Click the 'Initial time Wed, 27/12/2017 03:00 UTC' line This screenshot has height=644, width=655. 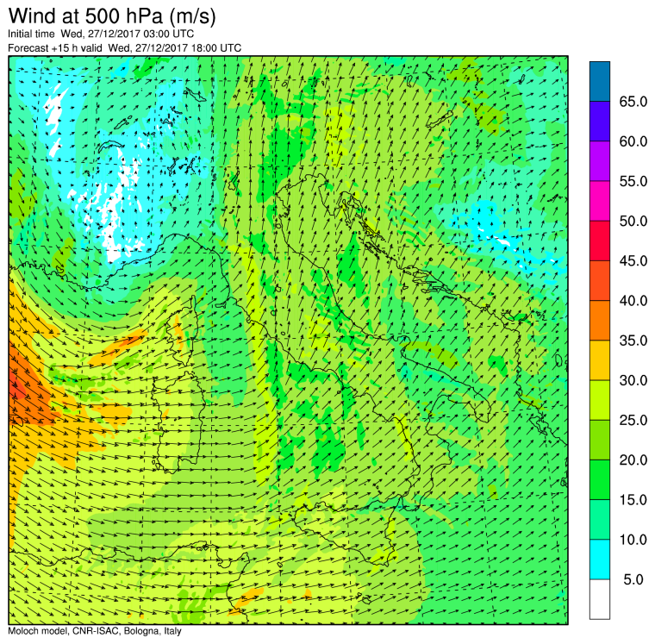tap(101, 34)
